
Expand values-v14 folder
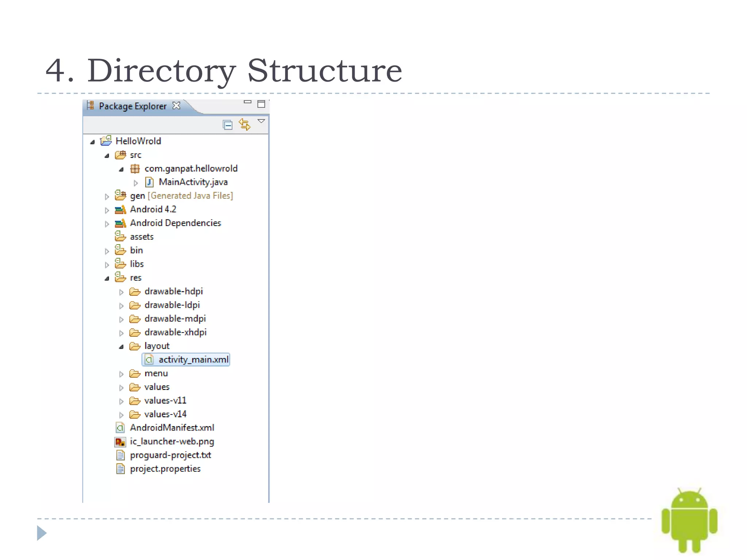(121, 415)
